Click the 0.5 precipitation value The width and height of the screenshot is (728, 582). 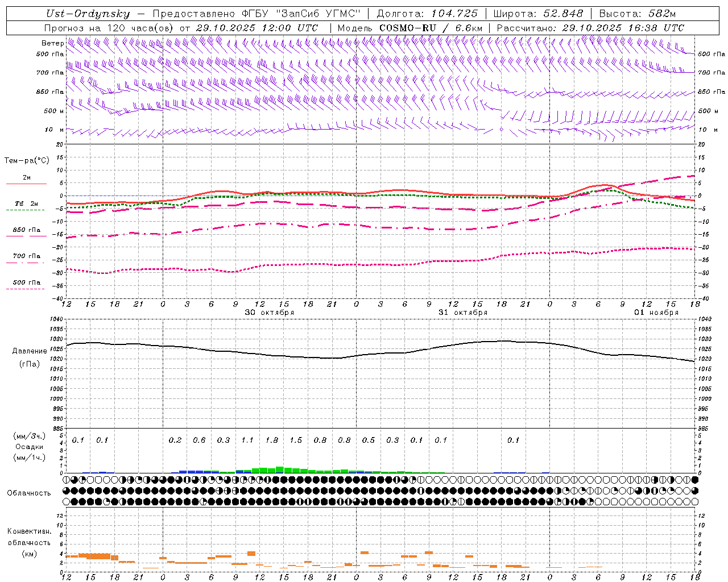point(369,440)
